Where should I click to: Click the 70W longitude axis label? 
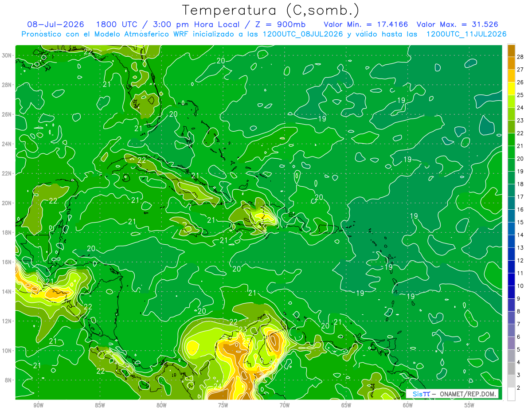(x=285, y=405)
